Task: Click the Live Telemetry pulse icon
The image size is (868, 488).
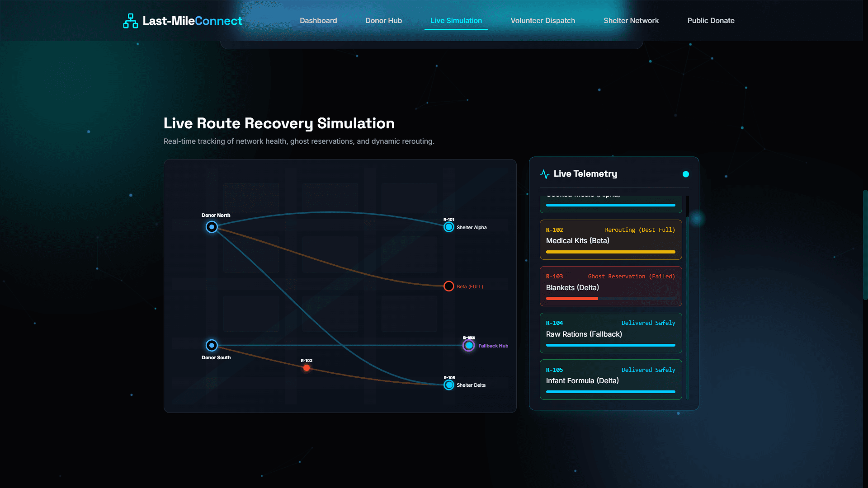Action: (x=545, y=174)
